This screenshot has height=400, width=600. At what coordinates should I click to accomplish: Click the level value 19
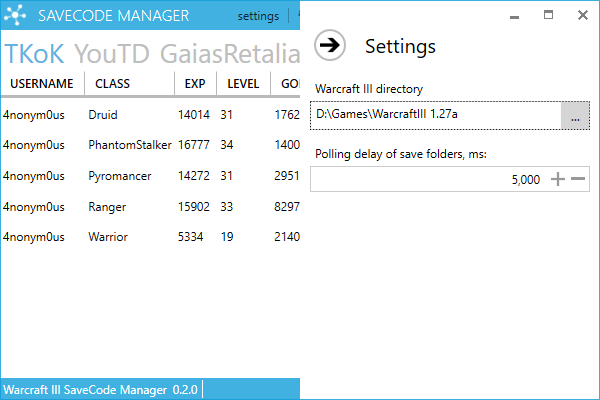(227, 237)
